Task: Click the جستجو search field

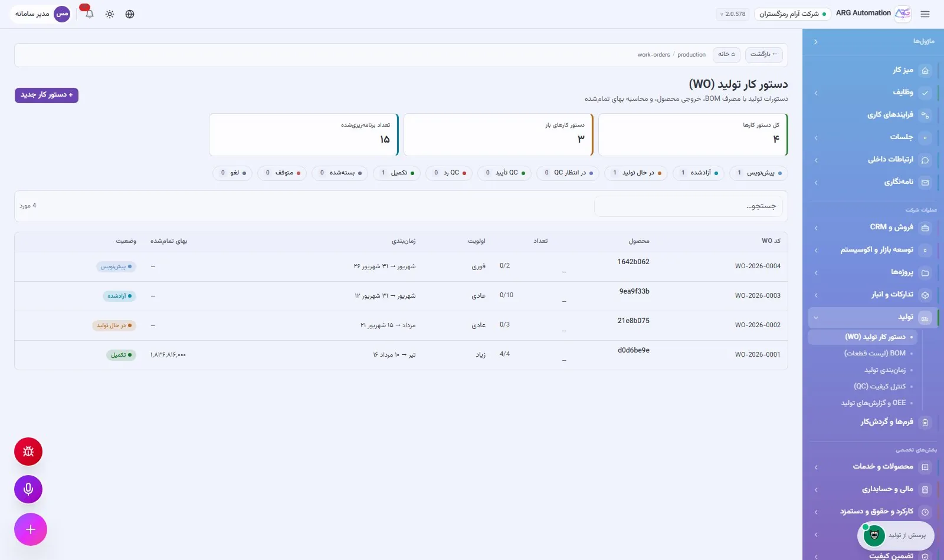Action: pyautogui.click(x=689, y=206)
